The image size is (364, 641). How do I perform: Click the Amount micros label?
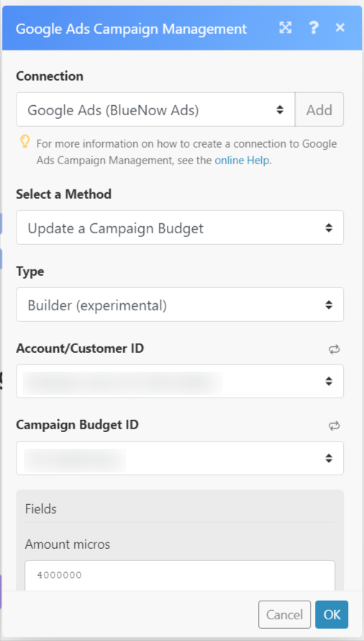pyautogui.click(x=68, y=544)
